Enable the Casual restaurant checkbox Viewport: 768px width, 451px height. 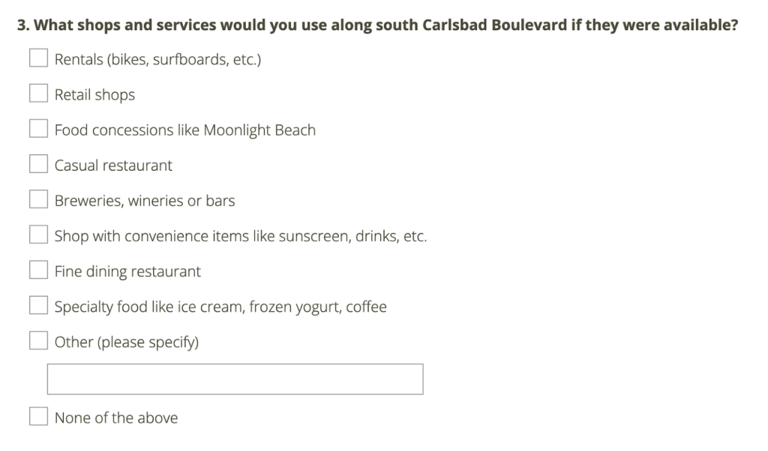pos(38,164)
